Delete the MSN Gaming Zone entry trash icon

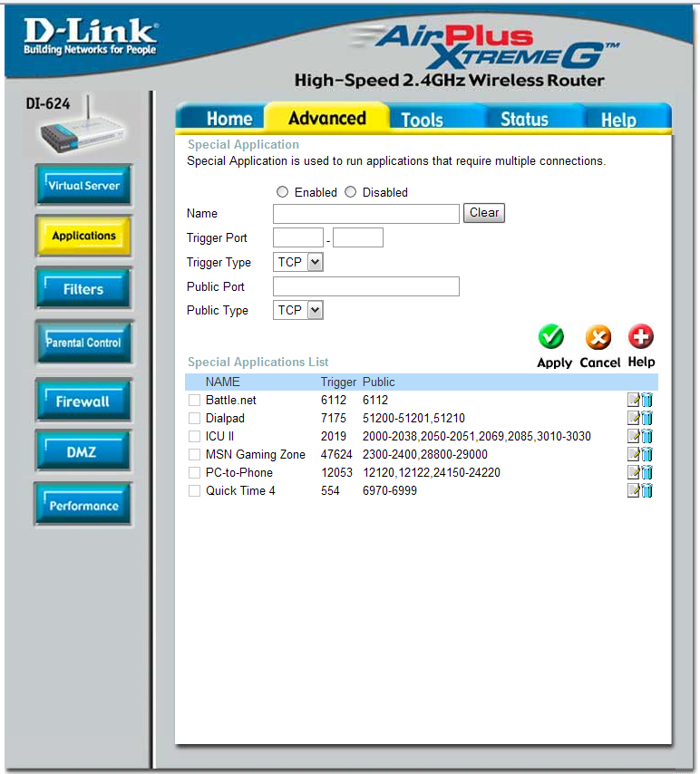coord(647,454)
